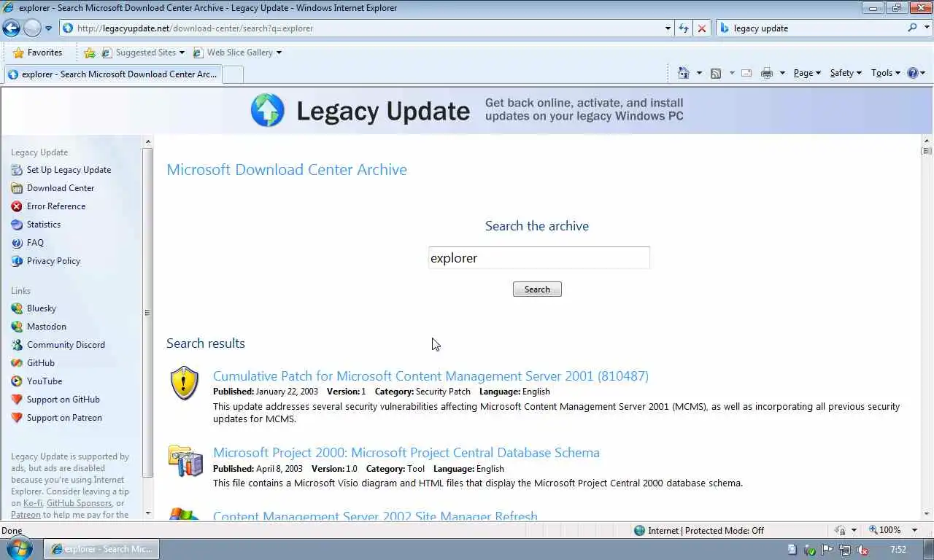
Task: Click the Community Discord icon
Action: [17, 345]
